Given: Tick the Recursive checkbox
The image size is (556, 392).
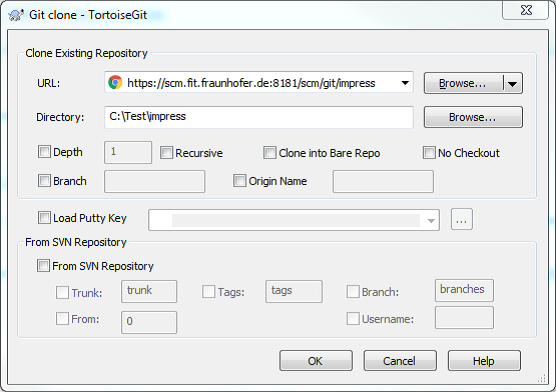Looking at the screenshot, I should [166, 153].
